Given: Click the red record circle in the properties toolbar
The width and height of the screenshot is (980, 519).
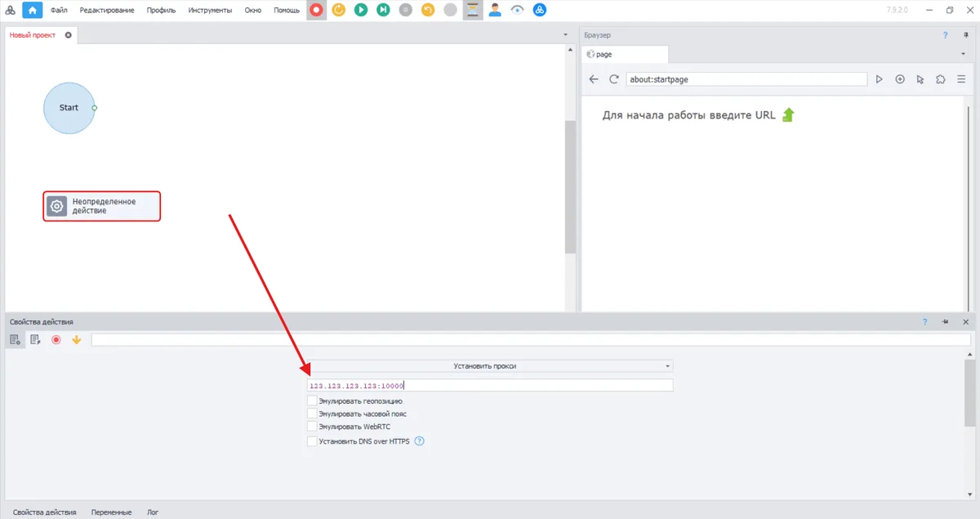Looking at the screenshot, I should click(x=56, y=340).
